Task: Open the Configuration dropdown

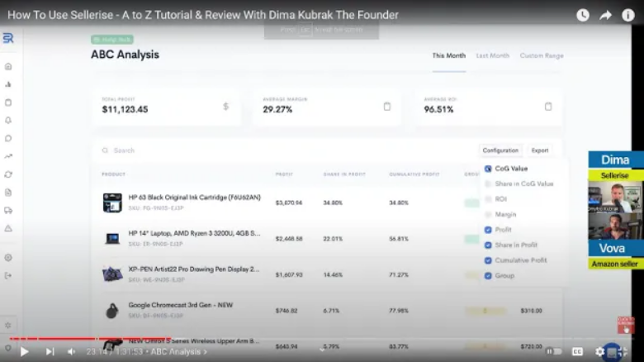Action: click(500, 150)
